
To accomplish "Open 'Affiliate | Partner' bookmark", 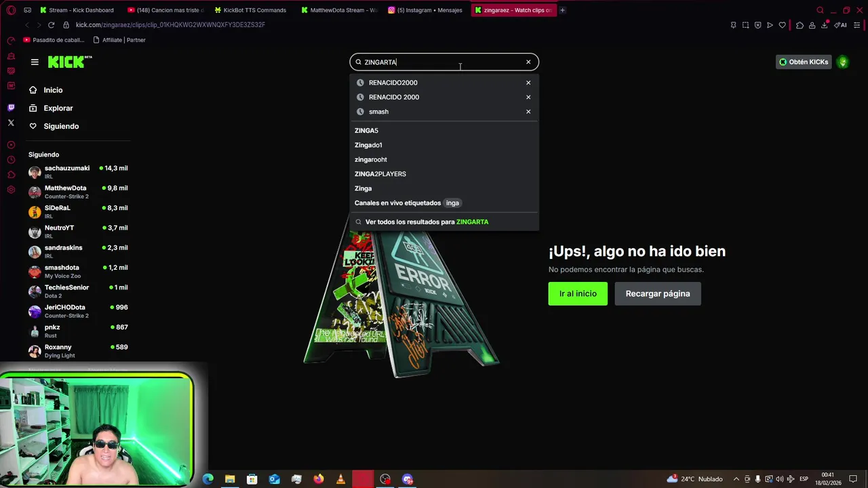I will click(x=119, y=40).
